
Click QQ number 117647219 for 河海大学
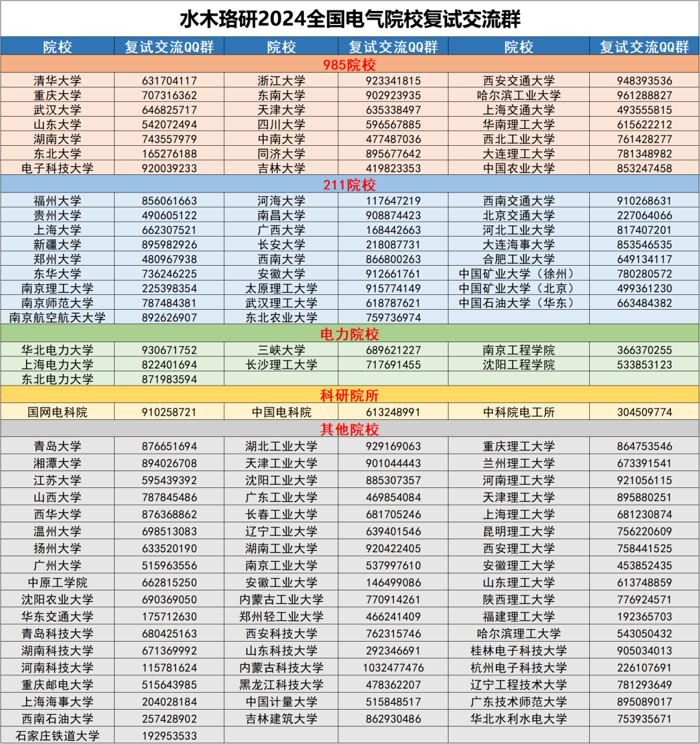tap(393, 201)
